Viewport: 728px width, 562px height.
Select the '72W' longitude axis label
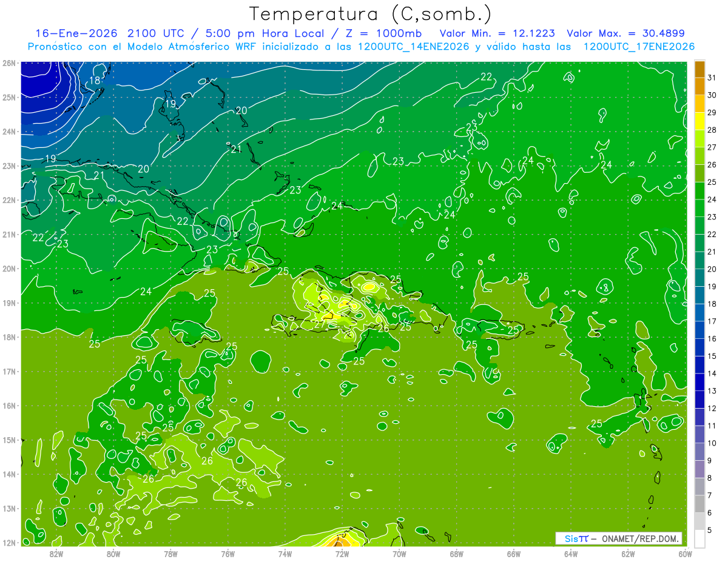[342, 554]
